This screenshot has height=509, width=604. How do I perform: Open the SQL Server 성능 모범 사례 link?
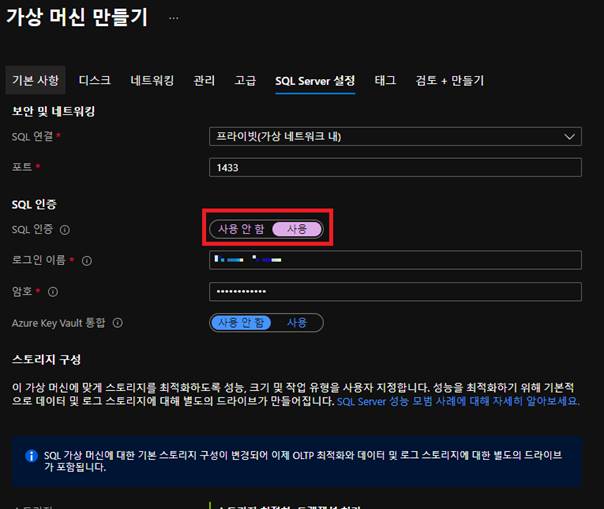coord(458,401)
